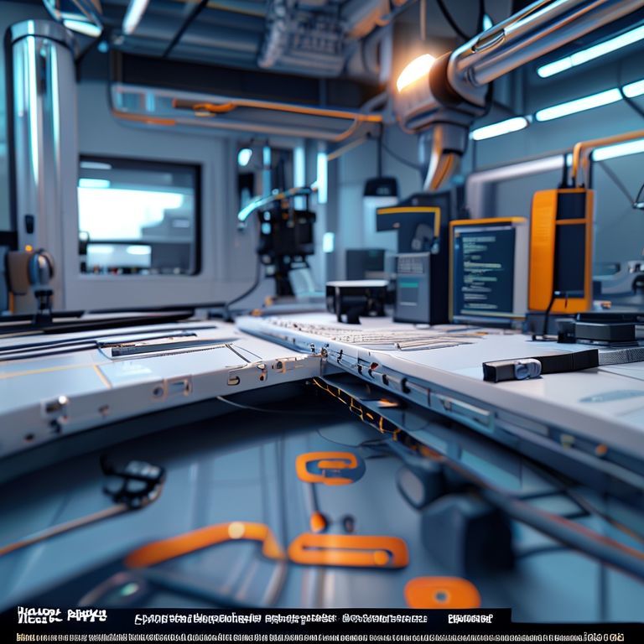Click the orange chain-link icon on floor
This screenshot has width=644, height=644.
click(327, 466)
